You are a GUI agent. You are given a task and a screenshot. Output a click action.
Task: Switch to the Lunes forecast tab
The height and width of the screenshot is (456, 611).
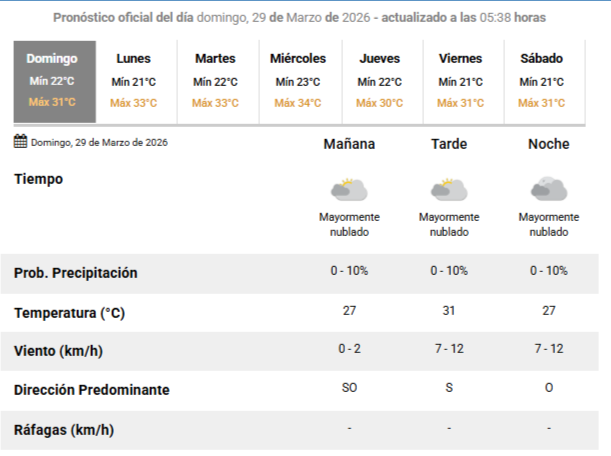click(134, 80)
